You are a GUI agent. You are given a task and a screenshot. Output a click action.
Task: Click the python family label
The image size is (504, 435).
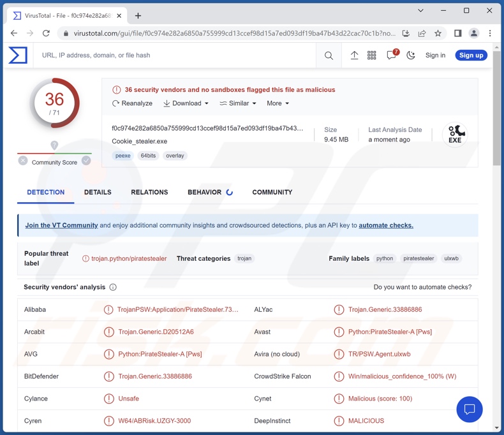385,258
